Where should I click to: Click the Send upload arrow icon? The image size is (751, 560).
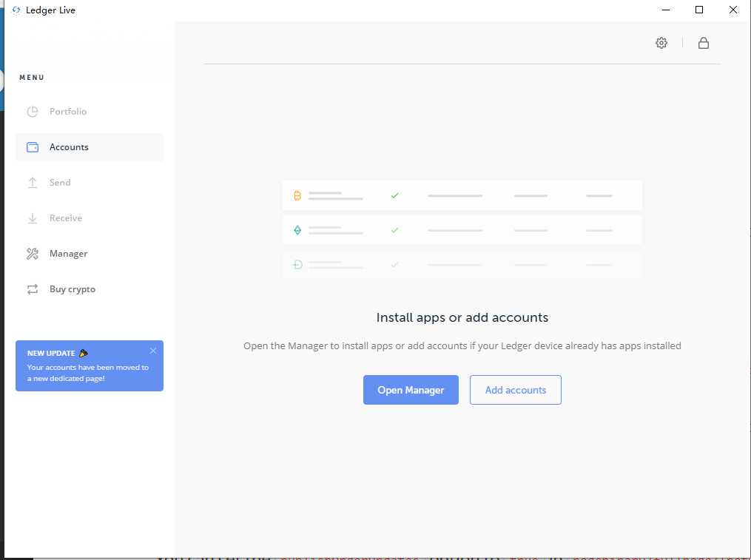[x=33, y=183]
